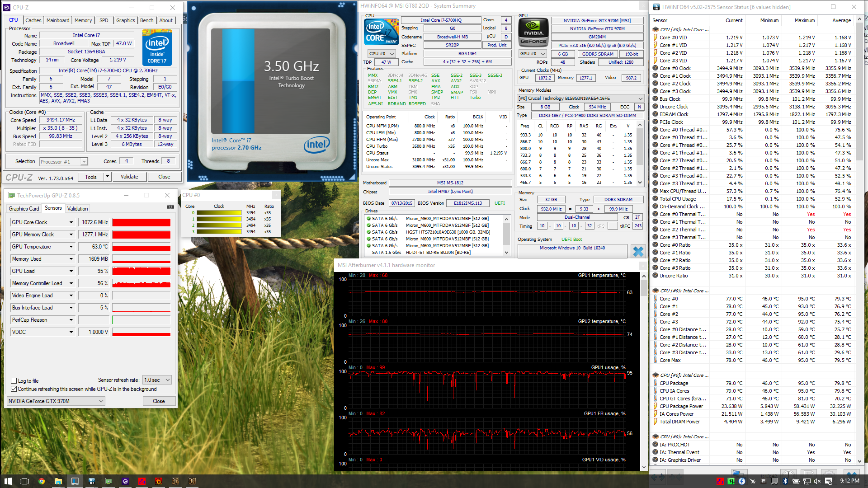Click the Prod. Unit button in HWiNFO
The height and width of the screenshot is (488, 868).
click(x=497, y=45)
